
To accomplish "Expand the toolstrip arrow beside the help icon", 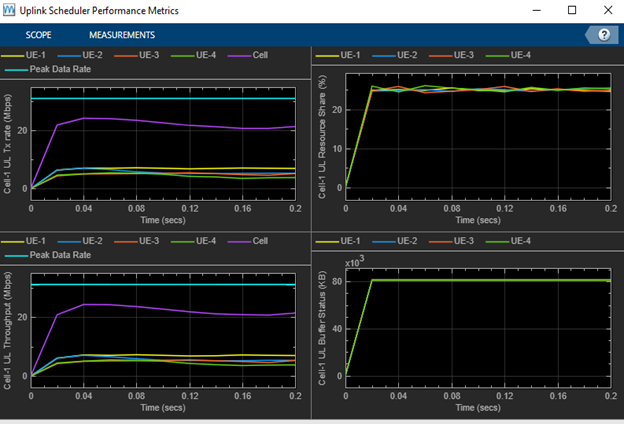I will 588,35.
